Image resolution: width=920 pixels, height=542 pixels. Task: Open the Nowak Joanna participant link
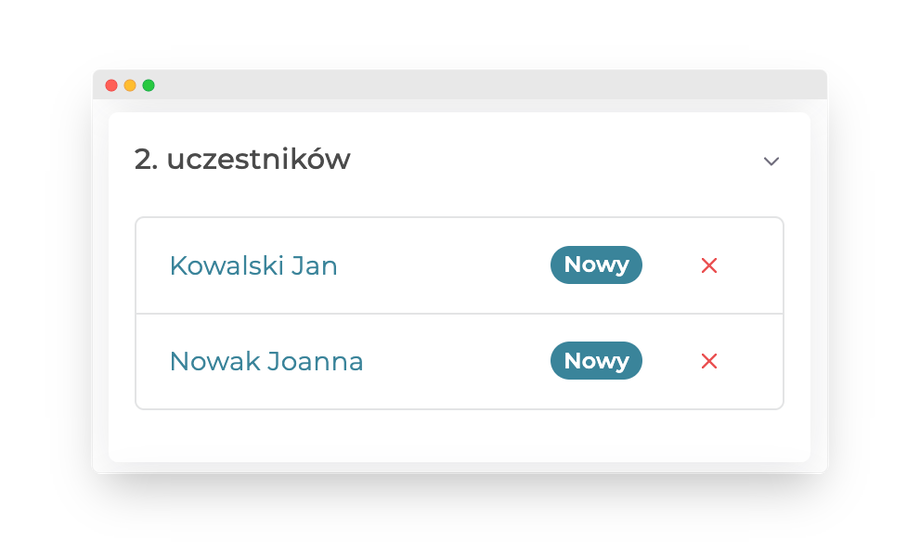266,362
